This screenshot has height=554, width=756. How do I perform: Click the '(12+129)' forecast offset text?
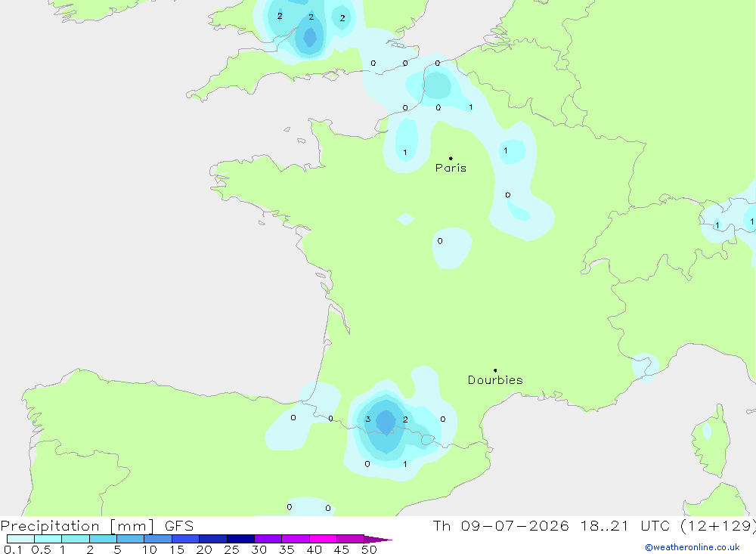(x=718, y=526)
